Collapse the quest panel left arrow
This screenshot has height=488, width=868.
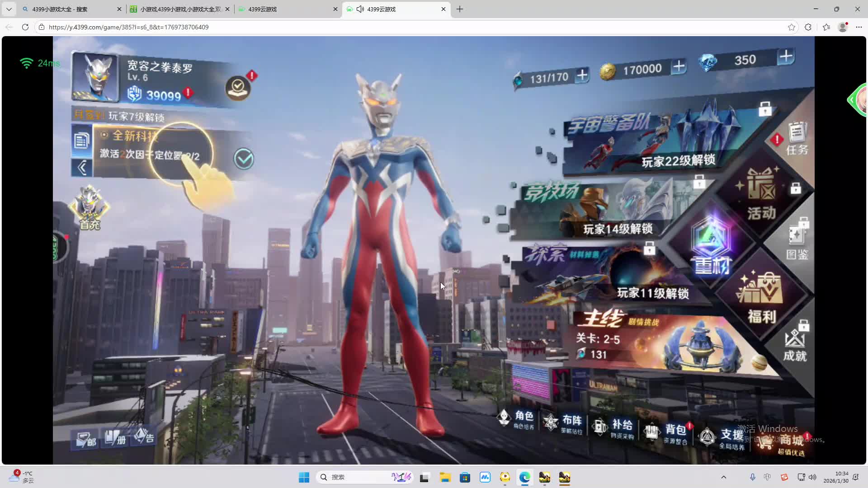point(82,168)
